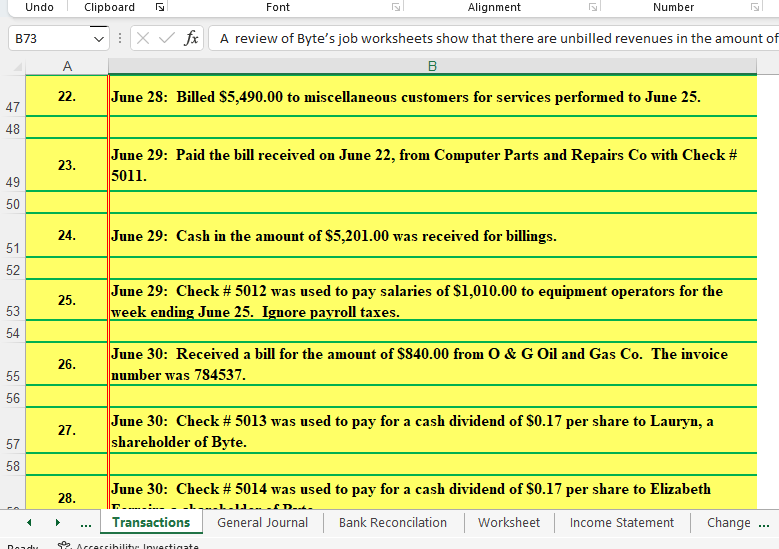Select column A header
Viewport: 779px width, 549px height.
tap(67, 66)
